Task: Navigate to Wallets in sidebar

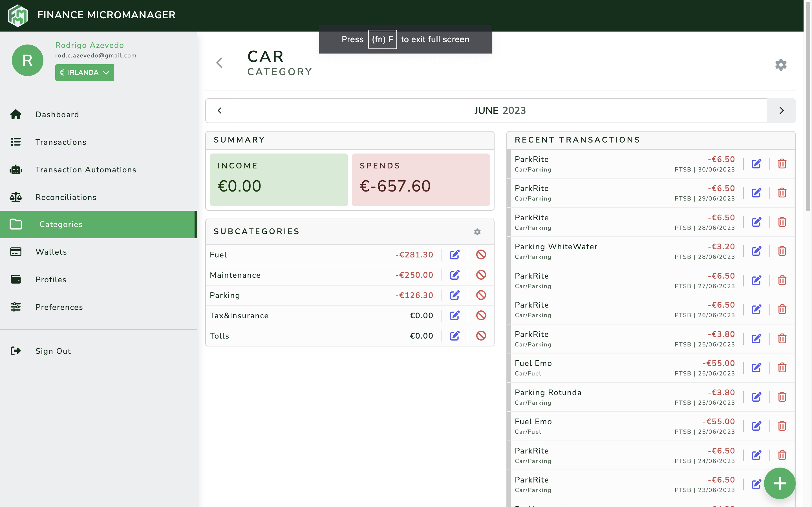Action: pos(51,252)
